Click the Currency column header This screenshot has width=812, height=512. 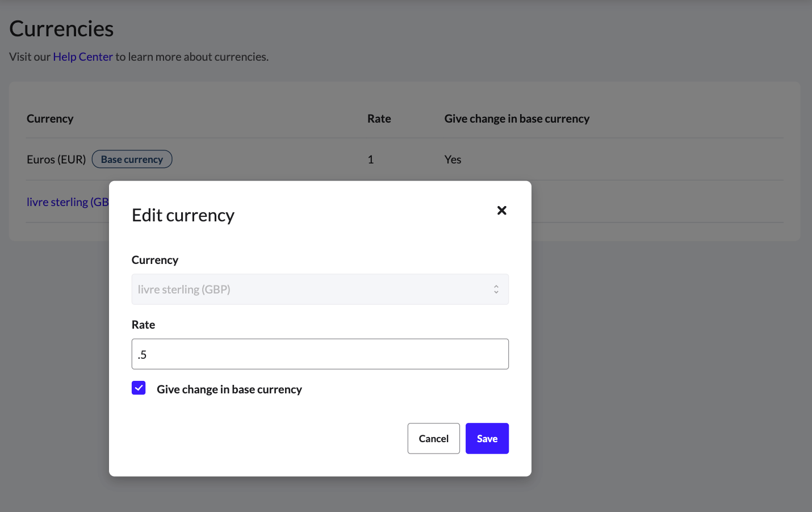pyautogui.click(x=50, y=119)
